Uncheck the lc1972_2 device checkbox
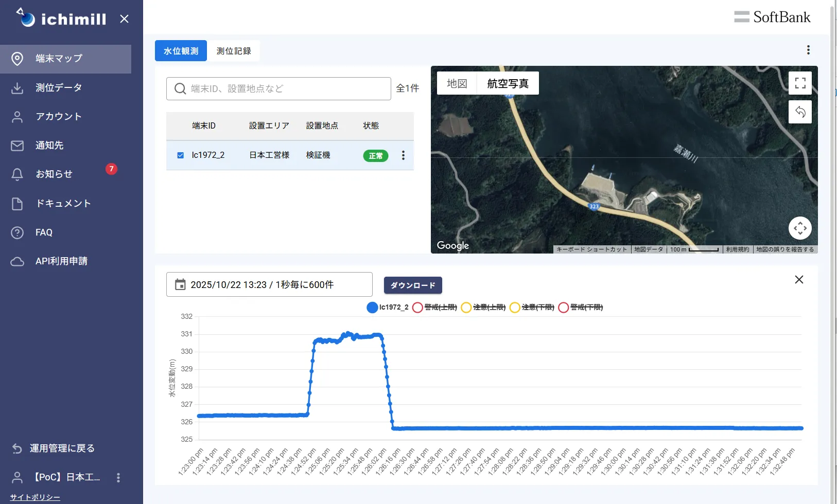The image size is (837, 504). point(181,155)
